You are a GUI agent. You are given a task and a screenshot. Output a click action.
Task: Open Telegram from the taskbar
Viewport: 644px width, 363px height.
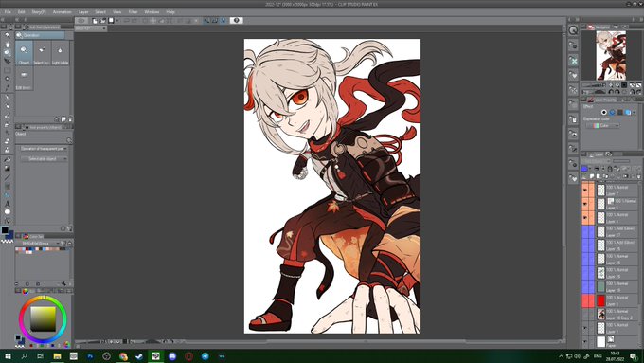(x=205, y=356)
